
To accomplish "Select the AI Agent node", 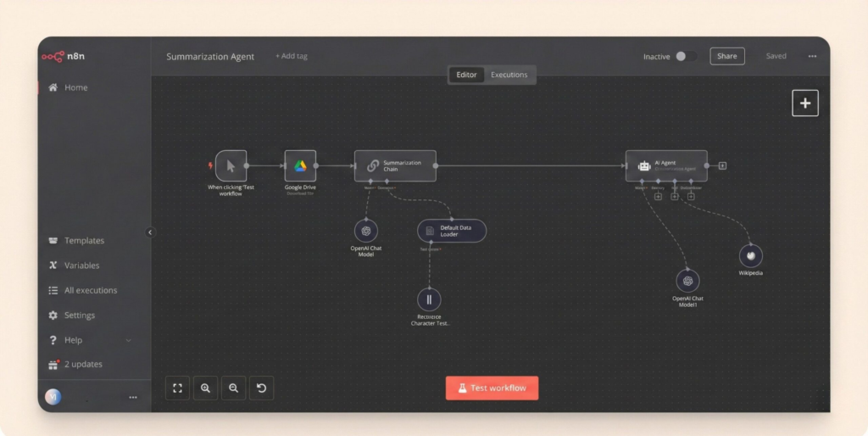I will click(x=666, y=165).
